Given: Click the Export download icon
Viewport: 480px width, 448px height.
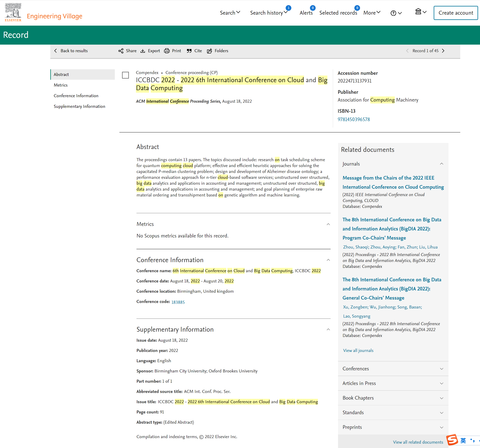Looking at the screenshot, I should click(x=143, y=51).
